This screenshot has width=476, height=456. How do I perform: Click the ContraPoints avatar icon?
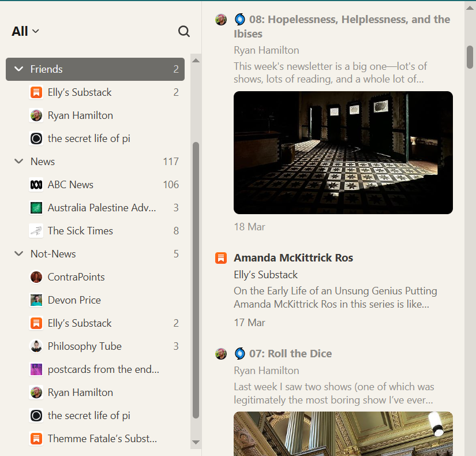(x=36, y=277)
